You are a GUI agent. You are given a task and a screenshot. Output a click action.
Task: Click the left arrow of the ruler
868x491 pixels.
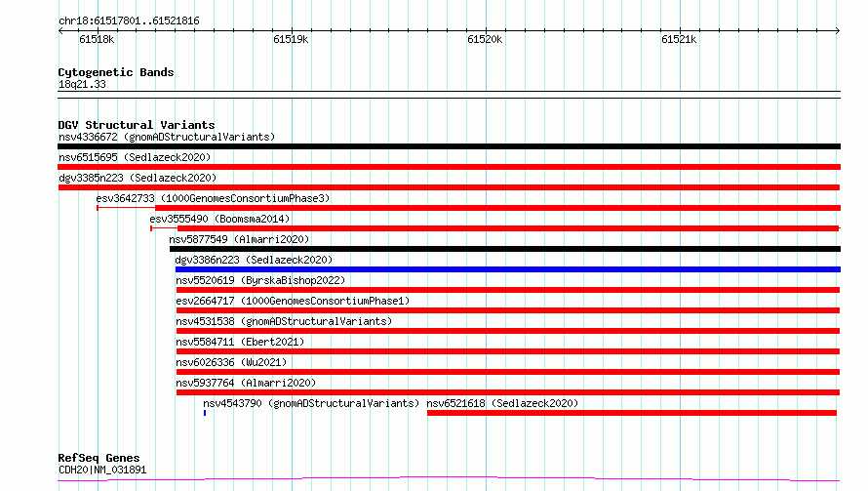(60, 30)
